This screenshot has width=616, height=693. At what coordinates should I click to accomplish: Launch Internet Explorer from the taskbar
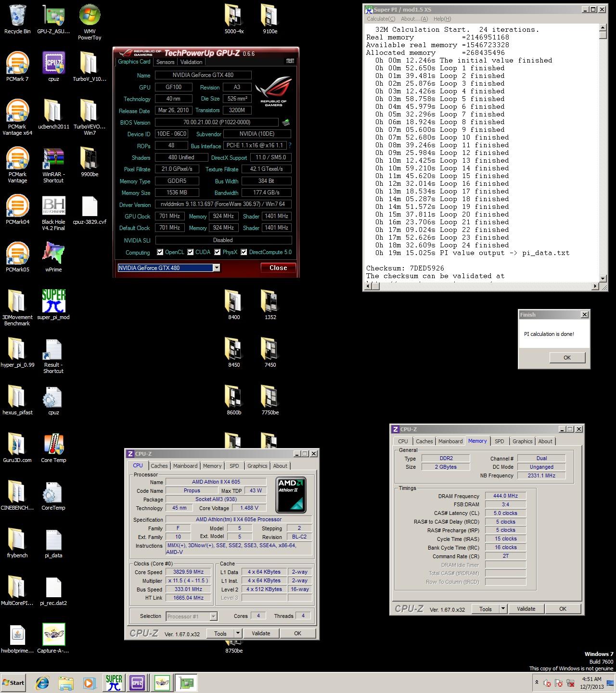pos(42,682)
